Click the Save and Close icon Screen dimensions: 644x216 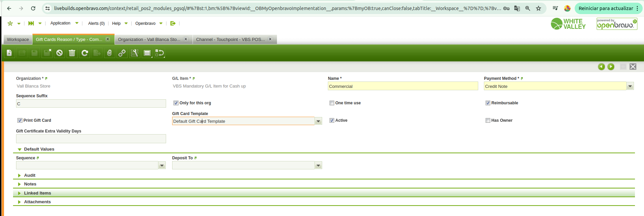coord(47,53)
